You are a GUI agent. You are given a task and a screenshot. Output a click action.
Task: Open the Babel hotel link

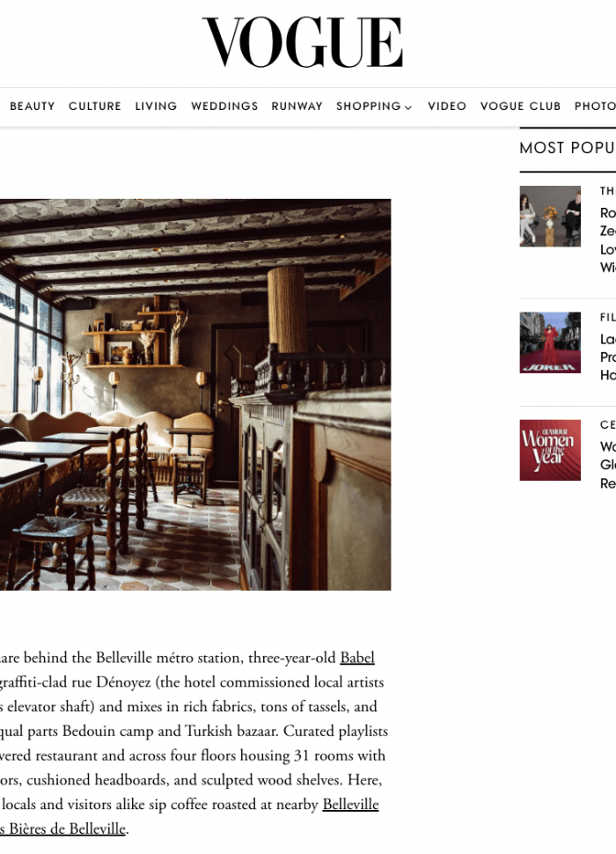357,658
